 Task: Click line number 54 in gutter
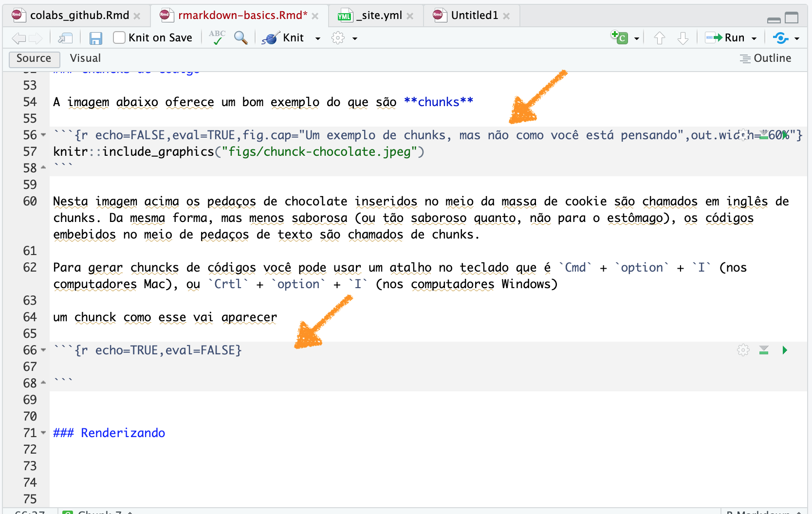pyautogui.click(x=30, y=102)
